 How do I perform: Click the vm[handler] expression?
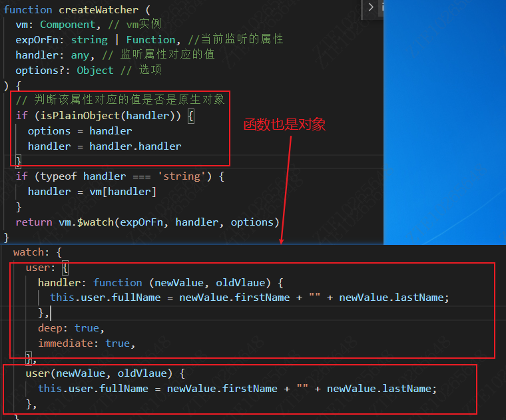point(123,192)
